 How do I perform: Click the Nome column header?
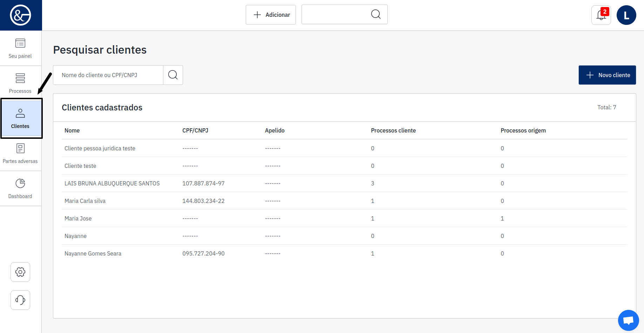(x=72, y=130)
